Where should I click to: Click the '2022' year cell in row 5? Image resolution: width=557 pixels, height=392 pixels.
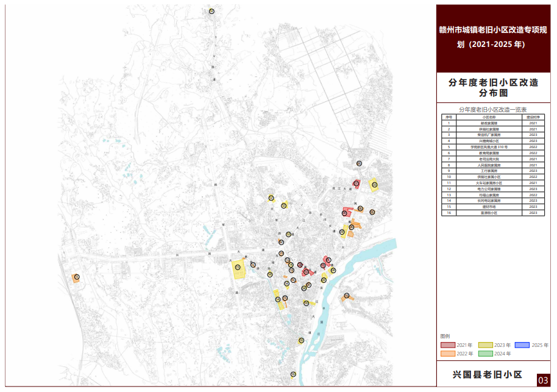tap(533, 147)
